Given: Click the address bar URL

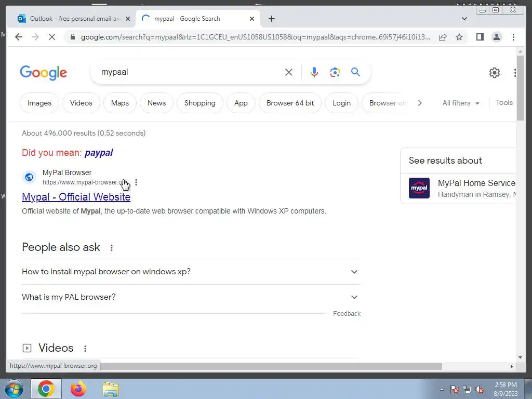Looking at the screenshot, I should (256, 37).
